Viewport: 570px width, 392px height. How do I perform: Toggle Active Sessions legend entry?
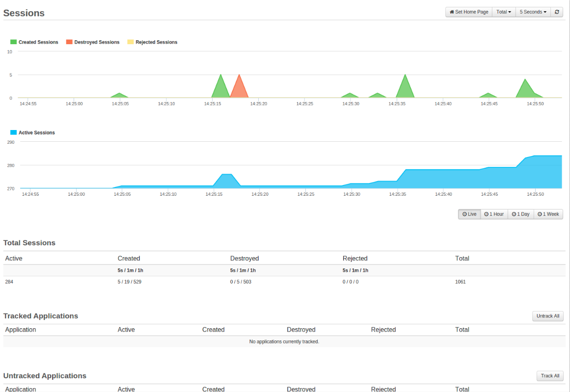click(36, 132)
